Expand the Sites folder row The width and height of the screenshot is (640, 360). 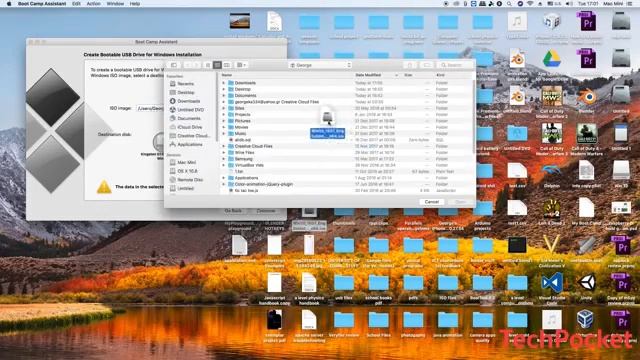(x=224, y=108)
